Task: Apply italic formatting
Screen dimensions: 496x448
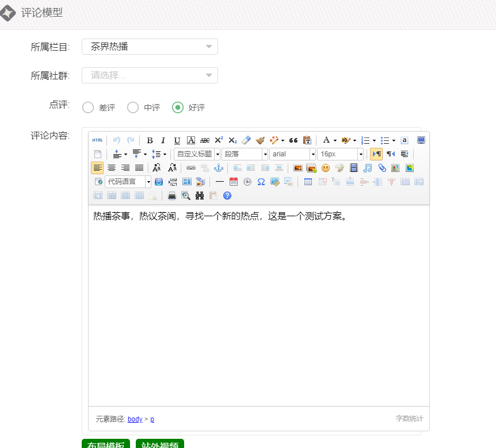Action: point(163,140)
